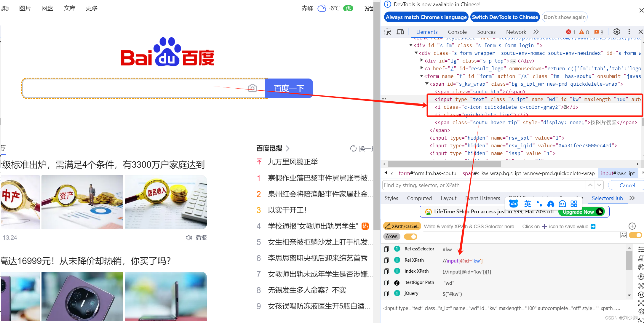Open the 文库 link in Baidu nav

tap(69, 8)
